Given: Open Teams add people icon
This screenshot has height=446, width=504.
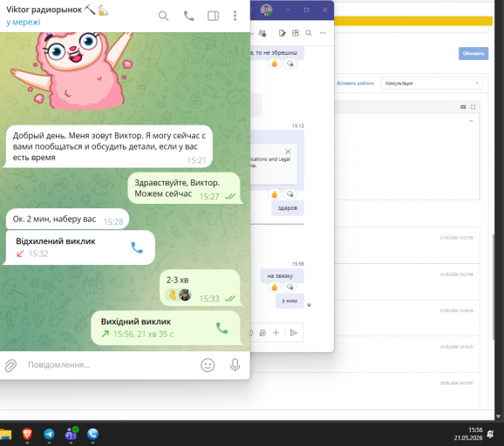Looking at the screenshot, I should point(262,33).
